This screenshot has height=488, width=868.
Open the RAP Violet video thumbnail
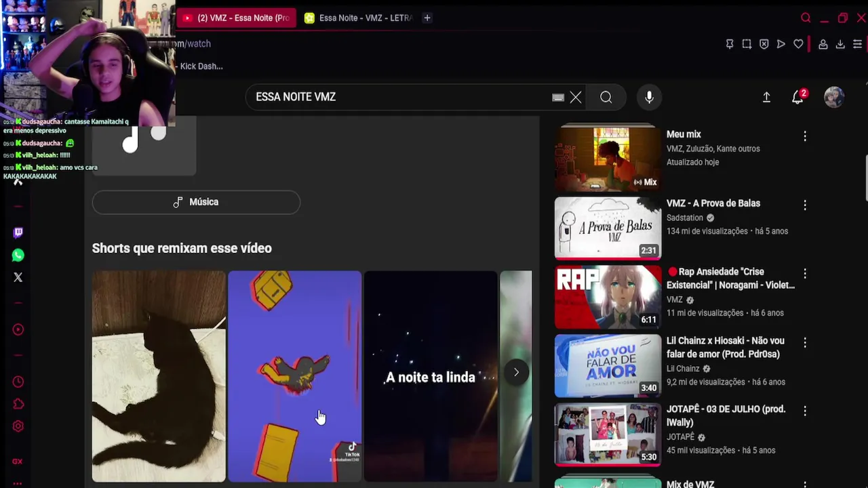coord(608,297)
